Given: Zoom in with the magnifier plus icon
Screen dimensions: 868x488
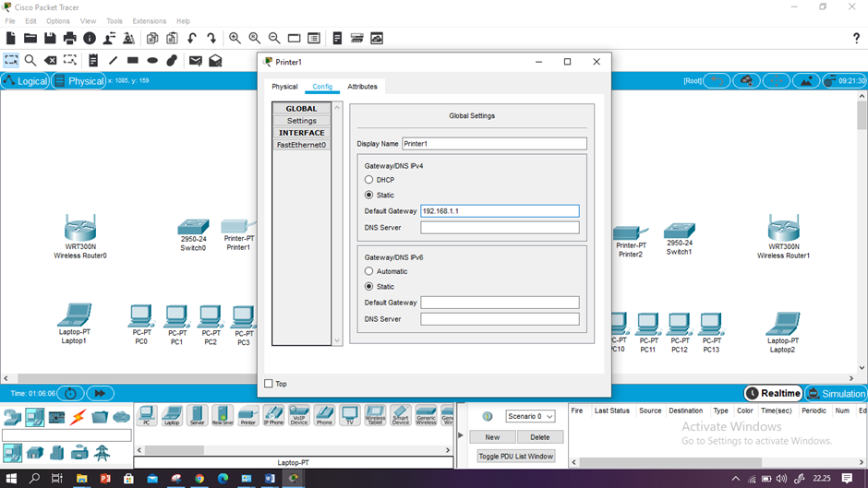Looking at the screenshot, I should pos(235,38).
